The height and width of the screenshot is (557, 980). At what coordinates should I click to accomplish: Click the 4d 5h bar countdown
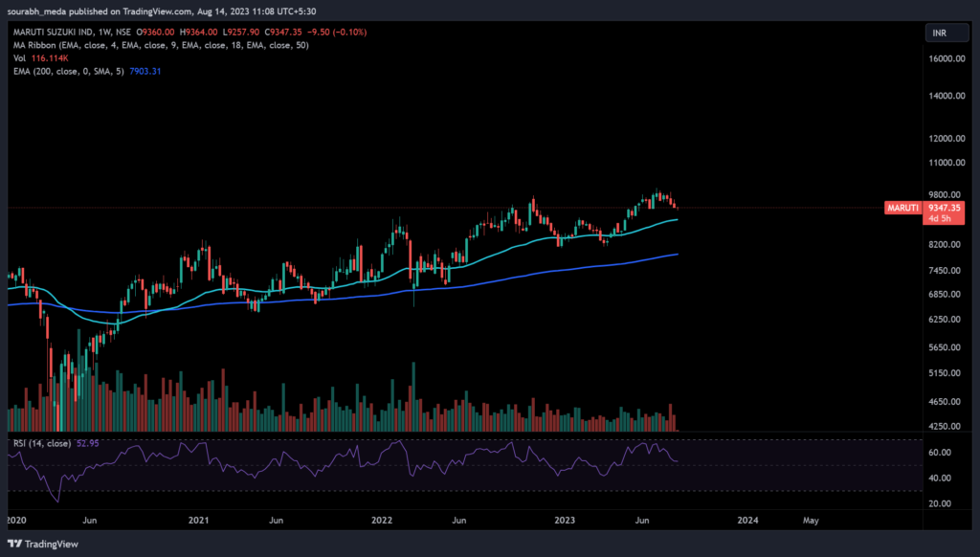coord(940,219)
